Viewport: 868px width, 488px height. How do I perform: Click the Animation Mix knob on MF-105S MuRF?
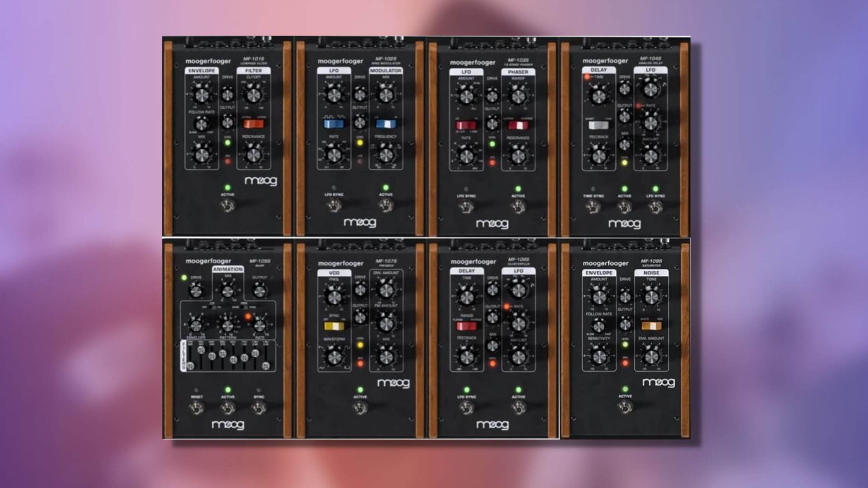click(228, 291)
